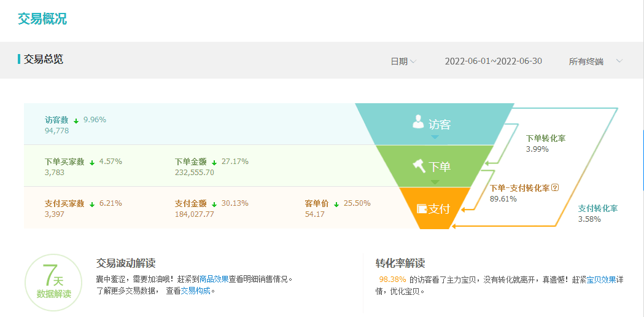Click the 交易概况 page title

[42, 18]
